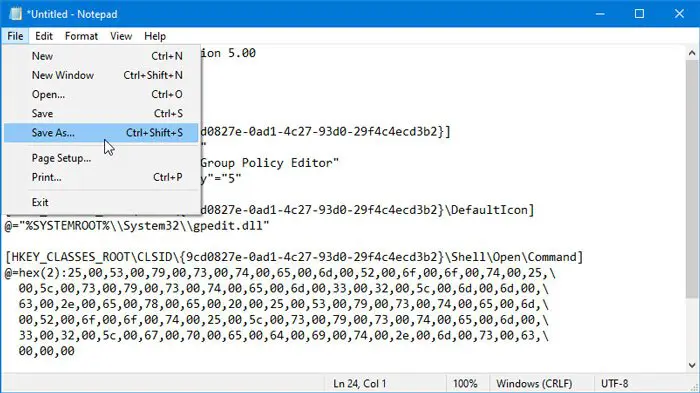Minimize the Notepad window
The width and height of the screenshot is (700, 393).
(600, 14)
